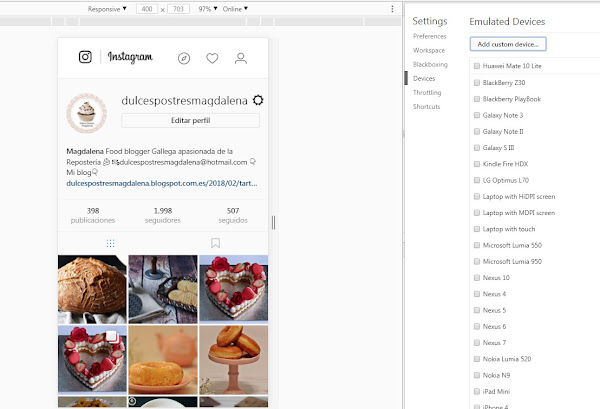Viewport: 600px width, 409px height.
Task: Click the Instagram camera logo icon
Action: (x=85, y=57)
